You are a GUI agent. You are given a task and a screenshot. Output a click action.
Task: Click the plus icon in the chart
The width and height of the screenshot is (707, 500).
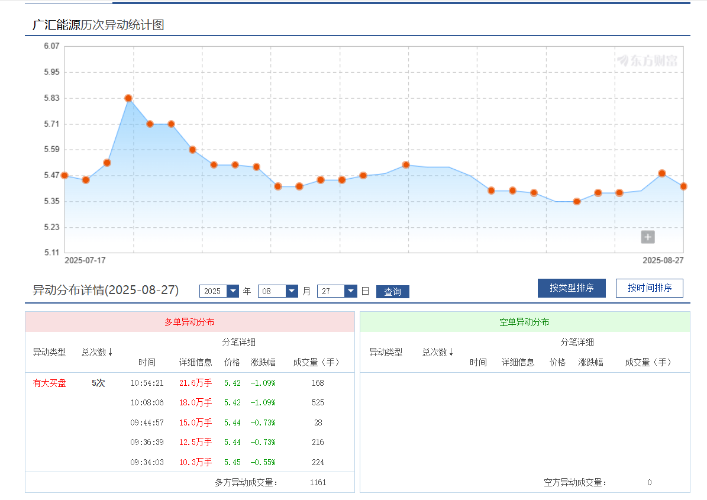point(647,237)
